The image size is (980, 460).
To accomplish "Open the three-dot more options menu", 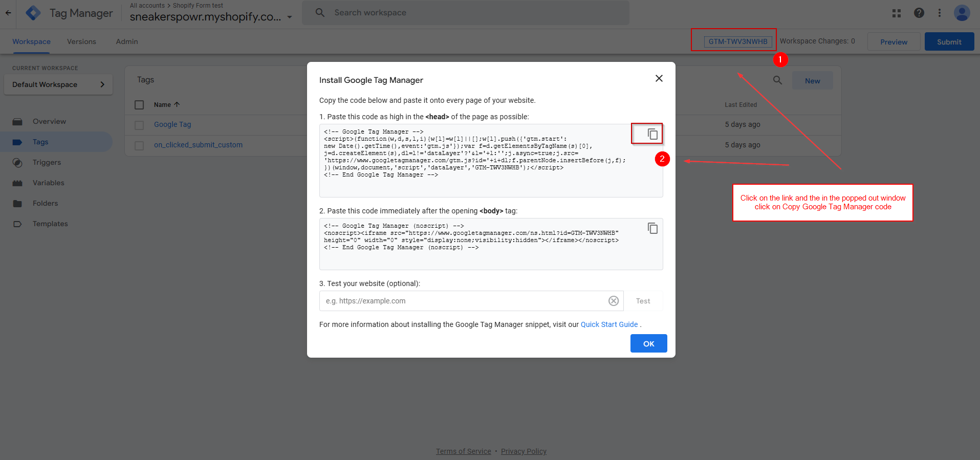I will pyautogui.click(x=940, y=13).
